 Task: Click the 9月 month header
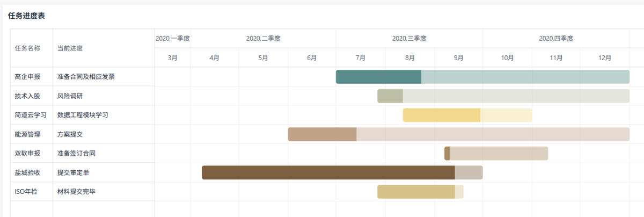tap(459, 57)
